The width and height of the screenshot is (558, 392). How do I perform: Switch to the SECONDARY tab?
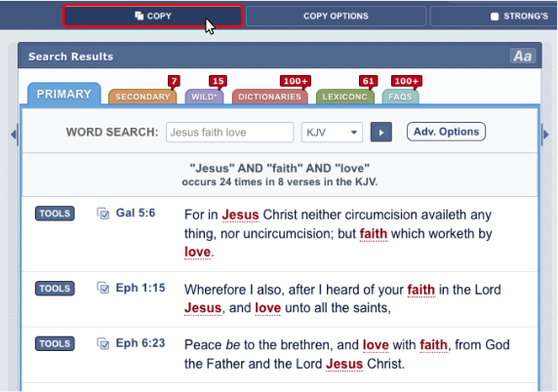point(142,97)
